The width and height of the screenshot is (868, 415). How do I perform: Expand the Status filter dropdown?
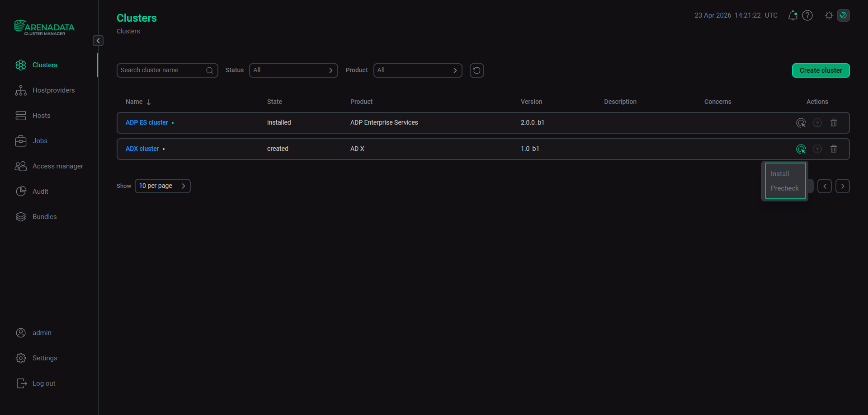[x=293, y=70]
